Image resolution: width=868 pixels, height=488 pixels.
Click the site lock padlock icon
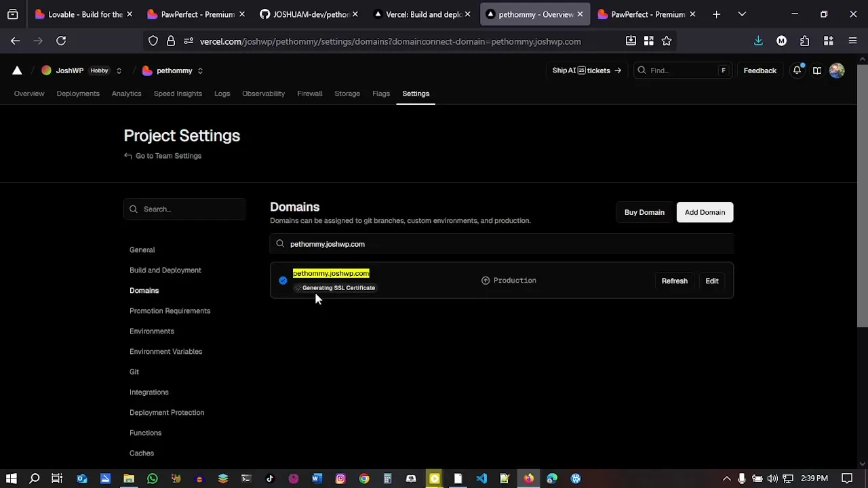tap(171, 41)
